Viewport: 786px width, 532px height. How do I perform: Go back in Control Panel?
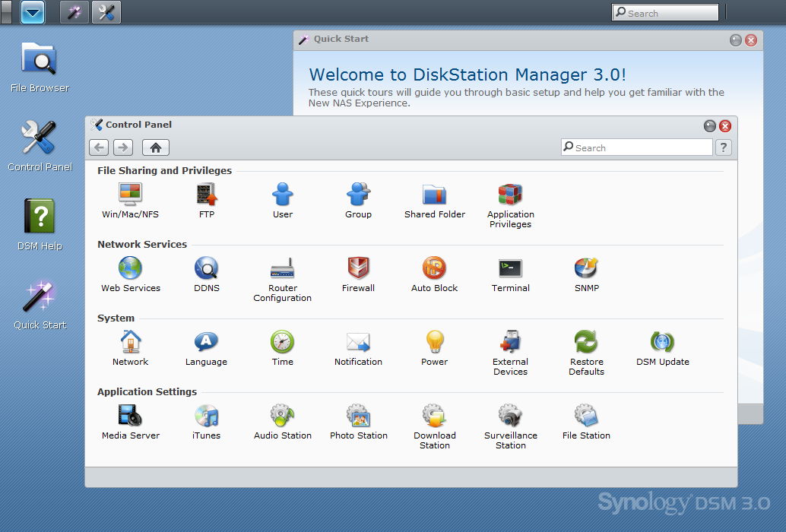99,147
